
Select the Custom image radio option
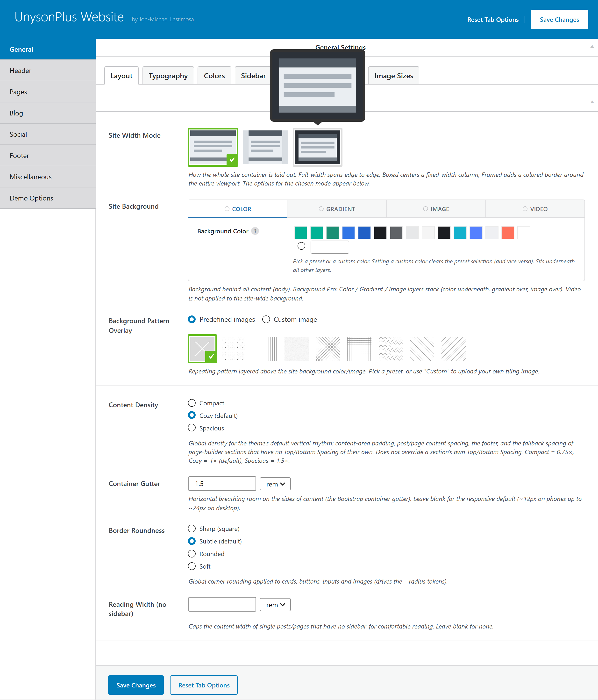(x=266, y=319)
